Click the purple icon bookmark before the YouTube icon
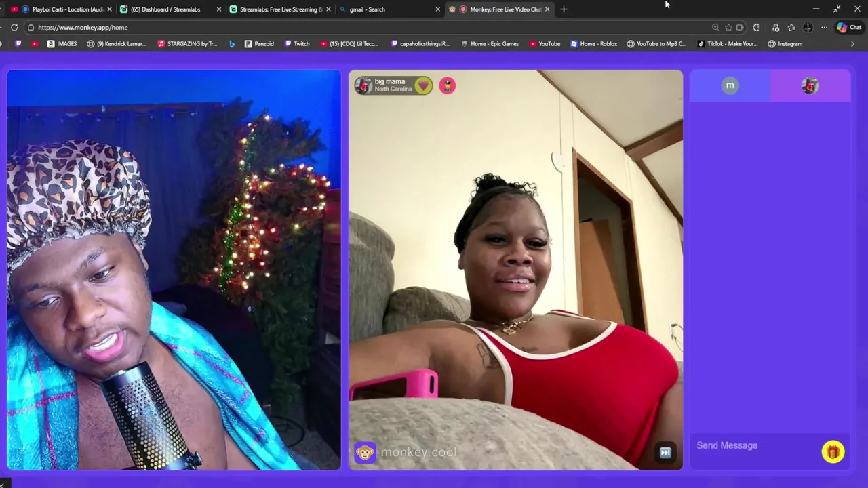The height and width of the screenshot is (488, 868). coord(18,44)
